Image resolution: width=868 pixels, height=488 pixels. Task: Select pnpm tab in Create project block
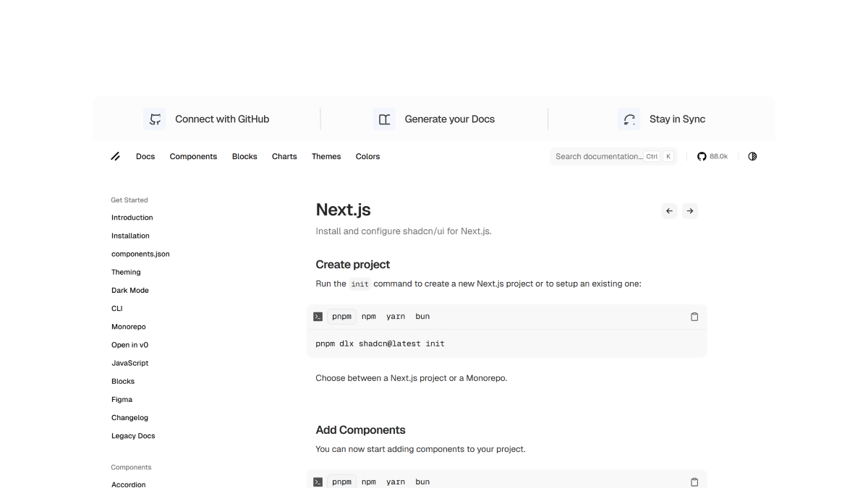click(x=341, y=317)
